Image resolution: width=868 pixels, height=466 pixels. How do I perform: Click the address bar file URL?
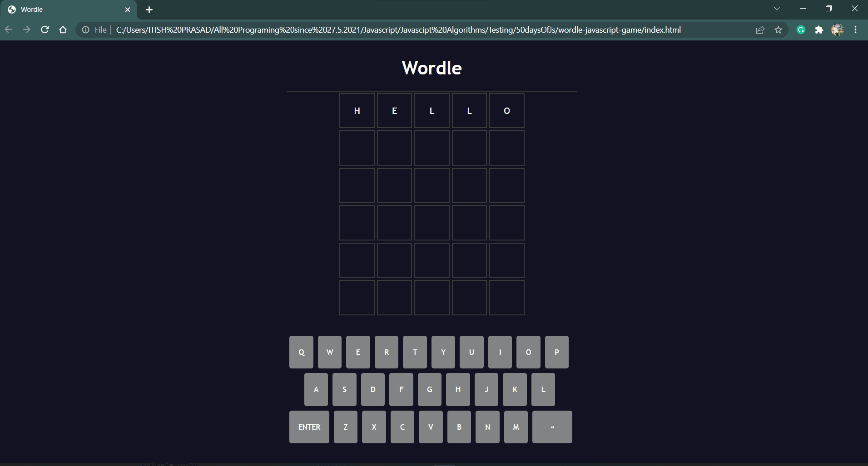pyautogui.click(x=398, y=30)
